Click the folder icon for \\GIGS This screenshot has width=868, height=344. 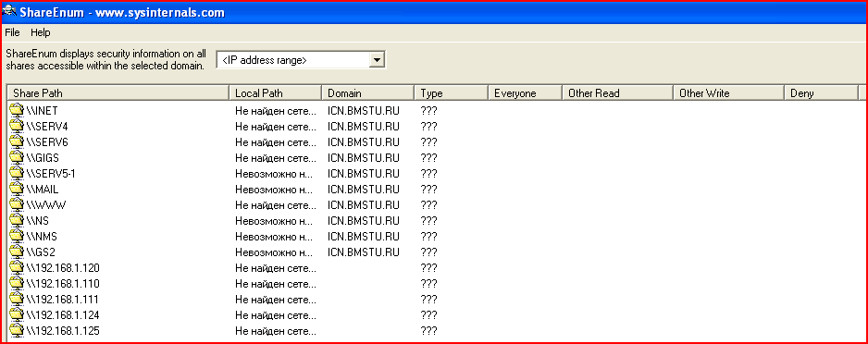click(18, 157)
